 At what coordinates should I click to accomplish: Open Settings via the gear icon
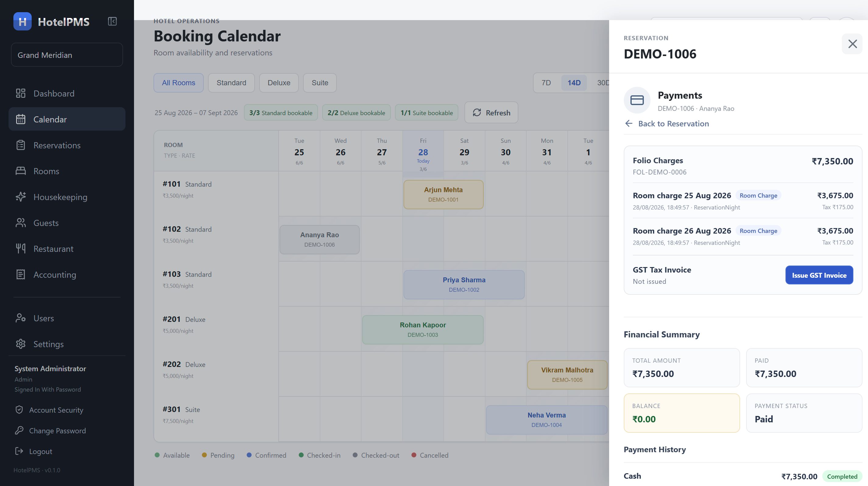pos(20,344)
